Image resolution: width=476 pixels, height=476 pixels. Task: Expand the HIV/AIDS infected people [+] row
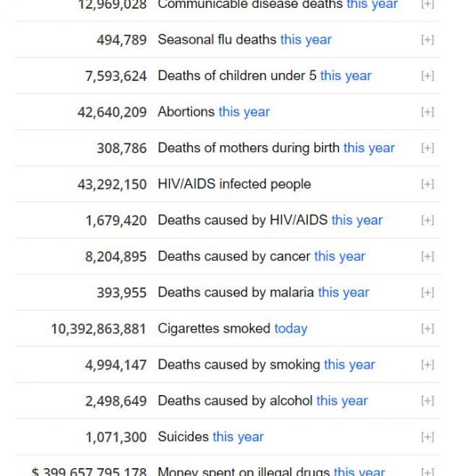(x=427, y=184)
